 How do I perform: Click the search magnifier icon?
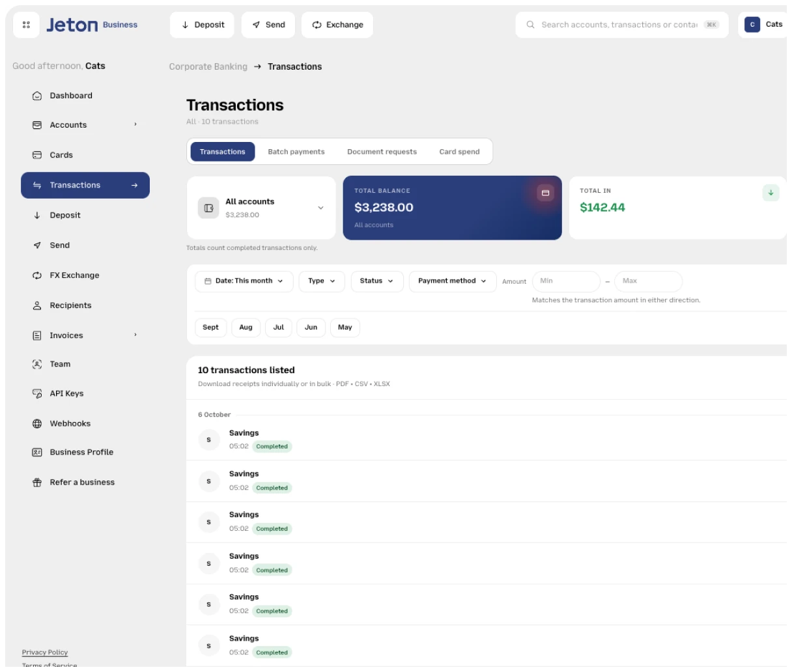pos(530,25)
